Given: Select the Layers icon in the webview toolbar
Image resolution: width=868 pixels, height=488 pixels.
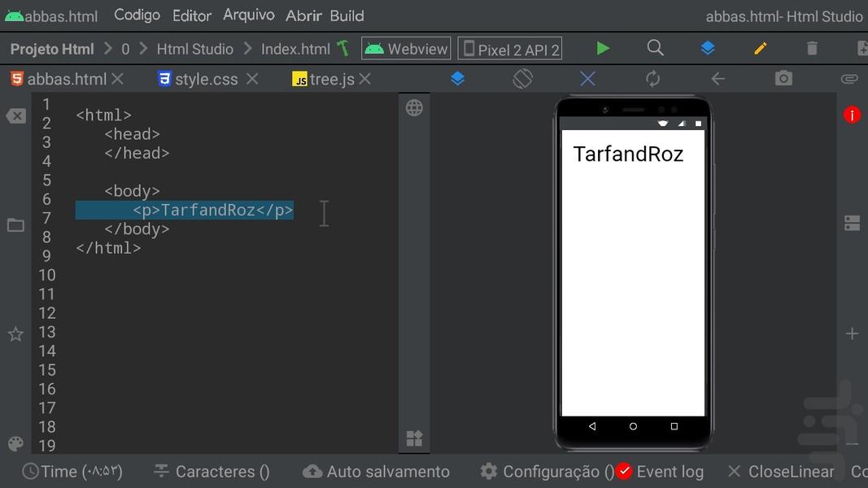Looking at the screenshot, I should (x=457, y=78).
